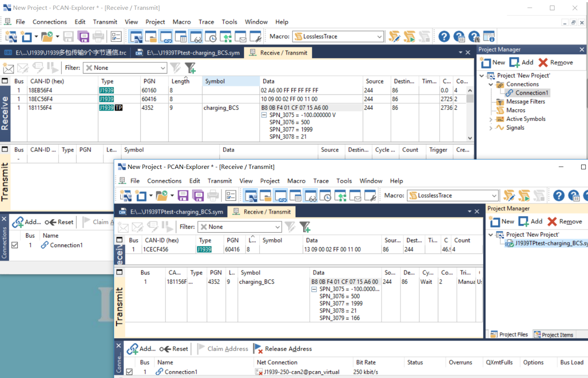
Task: Click purple Save All icon in front window
Action: 198,195
